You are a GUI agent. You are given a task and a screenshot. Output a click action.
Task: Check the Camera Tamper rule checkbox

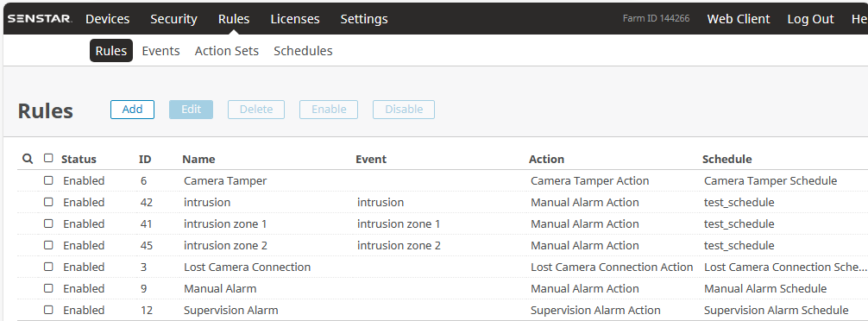click(48, 180)
